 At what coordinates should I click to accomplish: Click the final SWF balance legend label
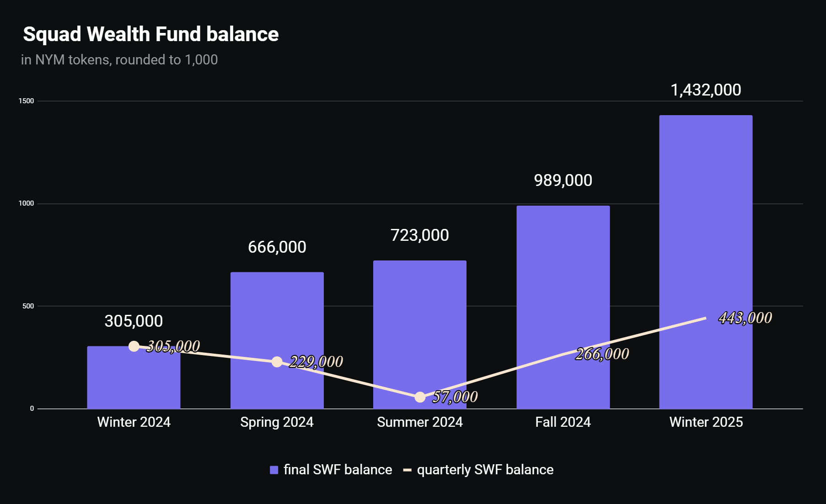coord(338,470)
